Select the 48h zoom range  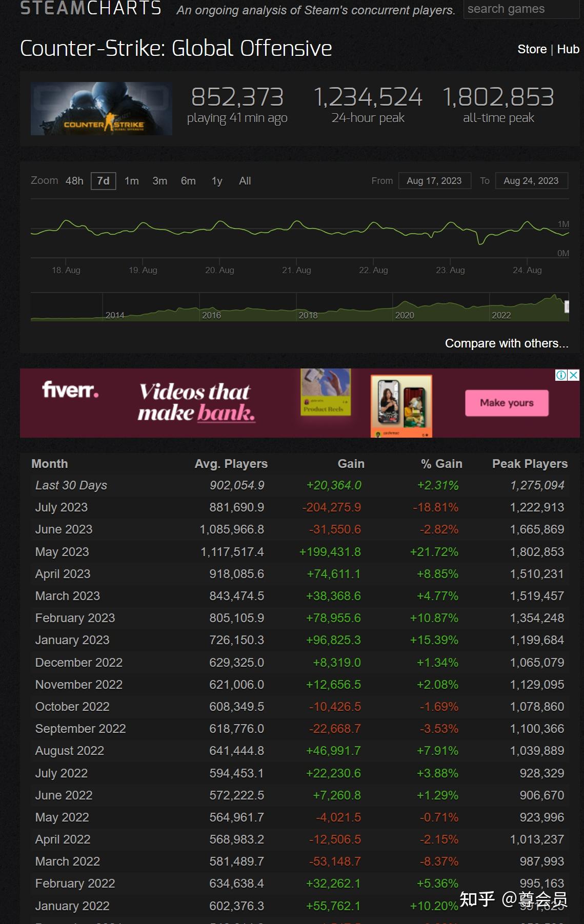pyautogui.click(x=74, y=181)
